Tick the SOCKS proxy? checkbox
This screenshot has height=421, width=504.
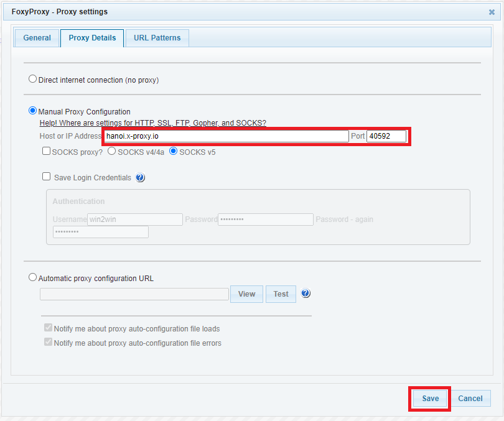[x=46, y=151]
